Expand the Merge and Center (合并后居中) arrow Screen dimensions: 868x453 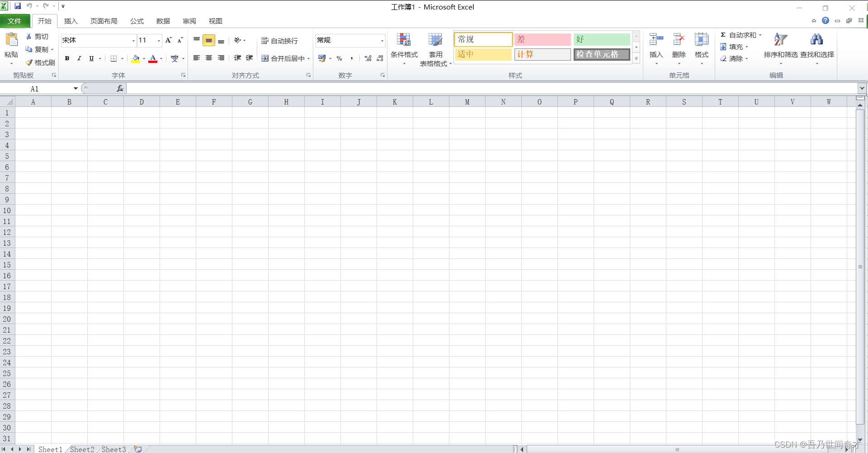click(x=309, y=58)
